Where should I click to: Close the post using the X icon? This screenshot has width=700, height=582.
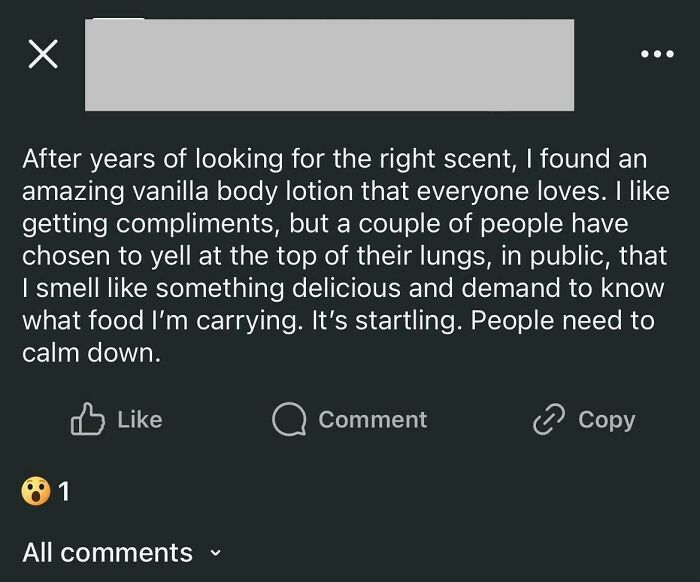[x=43, y=54]
